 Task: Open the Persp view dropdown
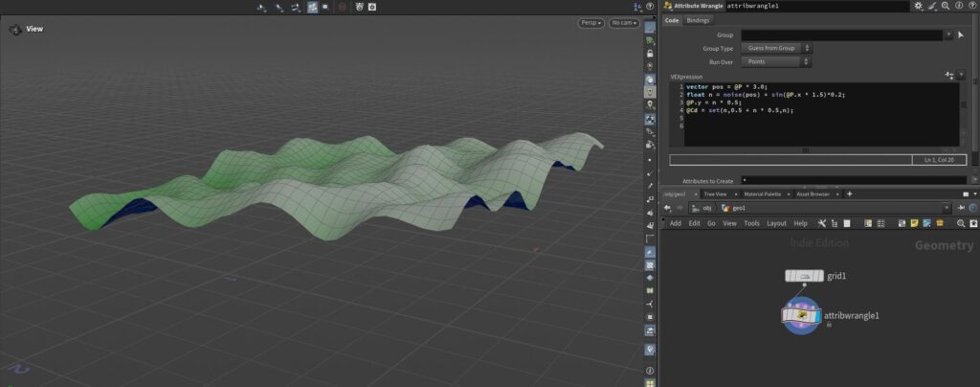[590, 23]
